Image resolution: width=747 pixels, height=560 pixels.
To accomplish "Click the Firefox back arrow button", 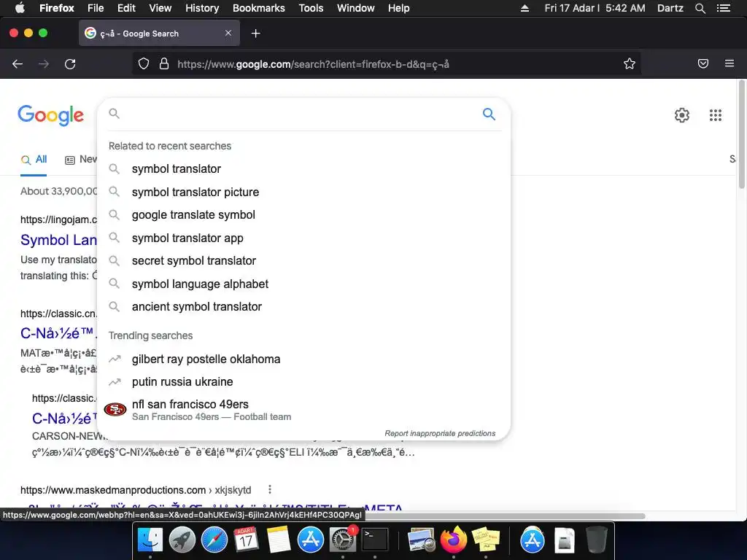I will pos(18,64).
